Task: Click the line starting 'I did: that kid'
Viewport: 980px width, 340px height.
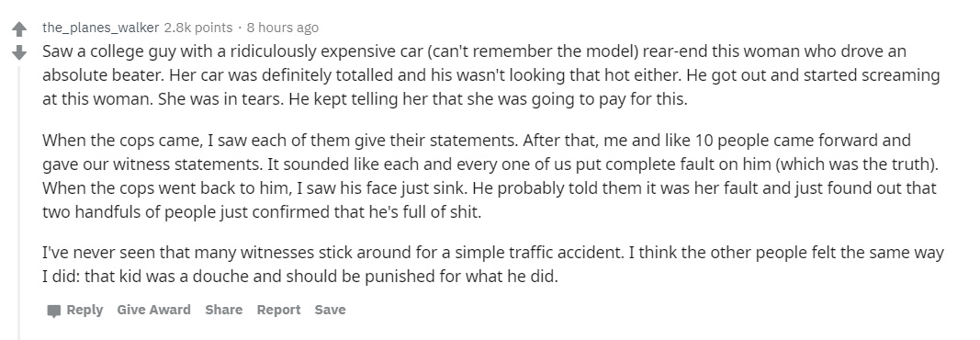Action: (x=300, y=277)
